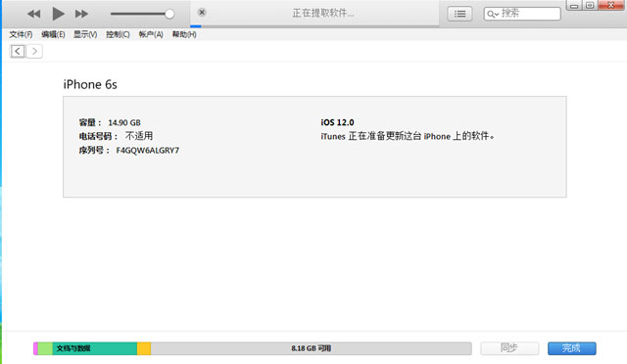Open the 帐户(A) menu

[x=151, y=34]
